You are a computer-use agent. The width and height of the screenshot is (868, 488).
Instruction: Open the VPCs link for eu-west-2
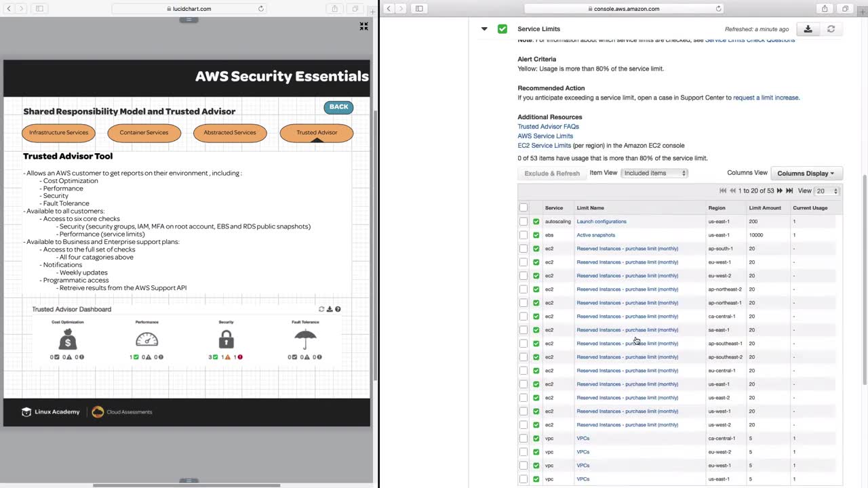pos(583,452)
